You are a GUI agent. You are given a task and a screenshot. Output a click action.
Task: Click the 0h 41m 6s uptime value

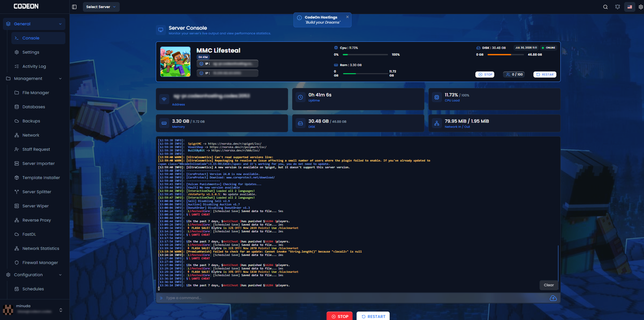point(320,95)
